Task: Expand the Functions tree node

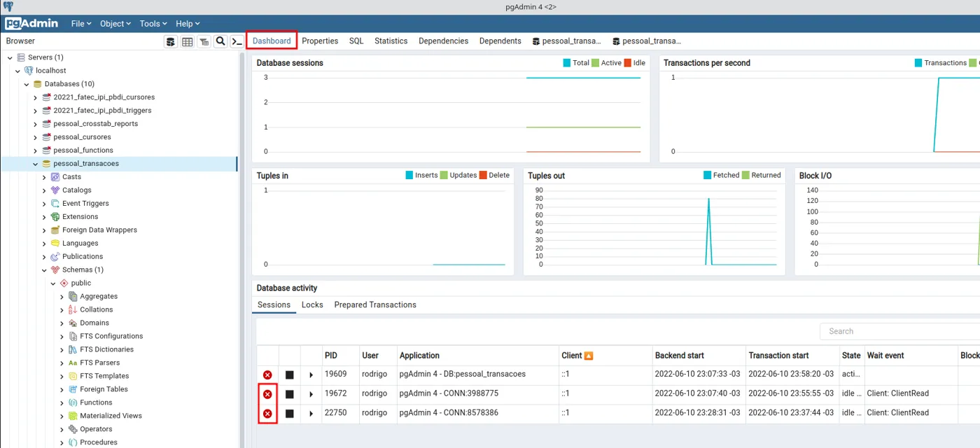Action: (x=62, y=403)
